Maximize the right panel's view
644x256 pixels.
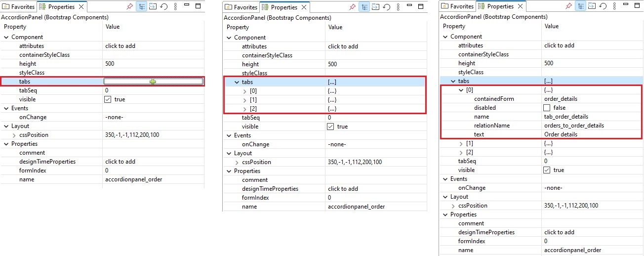(638, 6)
